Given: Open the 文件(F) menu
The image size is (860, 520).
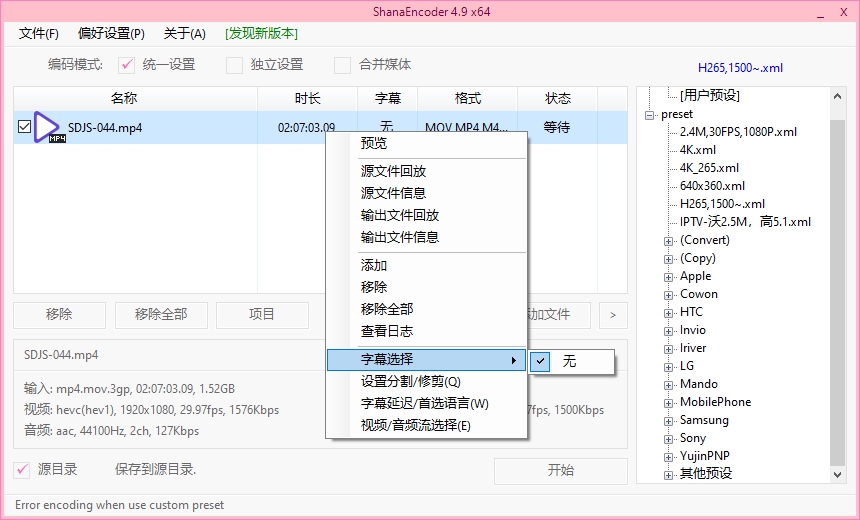Looking at the screenshot, I should point(38,34).
